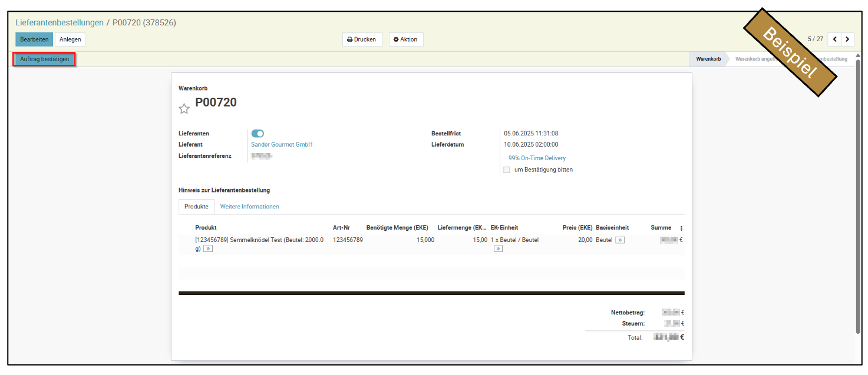The width and height of the screenshot is (868, 375).
Task: Toggle the Lieferanten switch
Action: click(258, 134)
